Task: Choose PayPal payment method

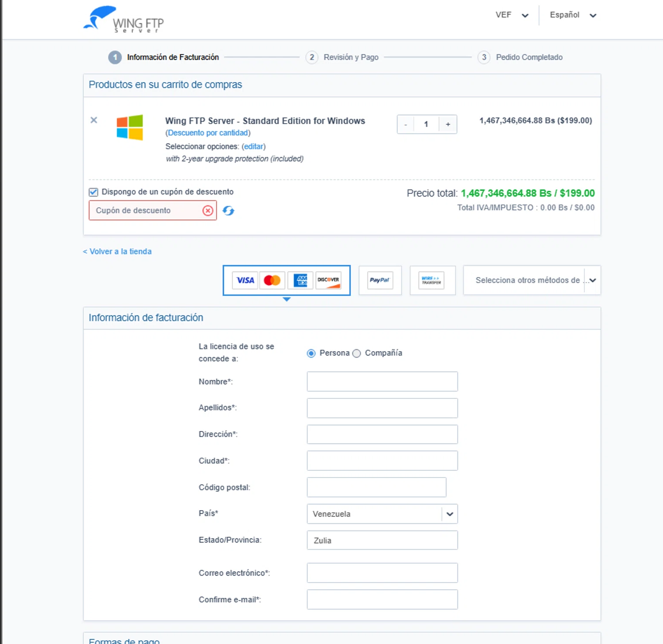Action: (x=380, y=280)
